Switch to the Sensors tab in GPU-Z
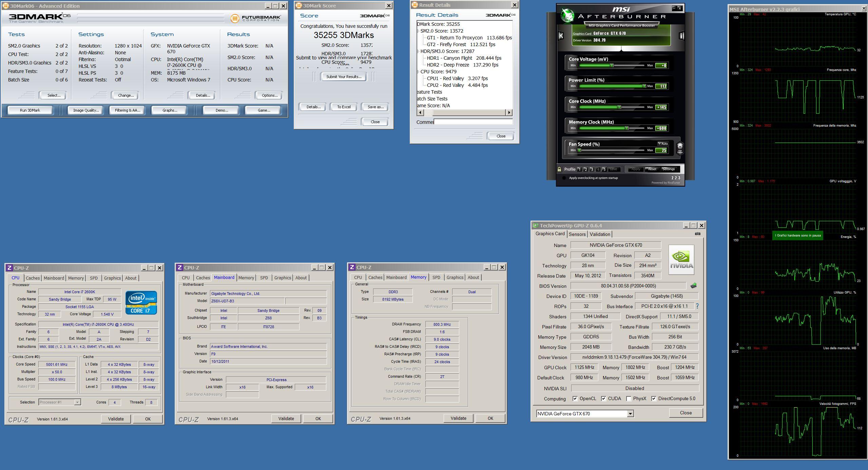868x470 pixels. point(577,234)
